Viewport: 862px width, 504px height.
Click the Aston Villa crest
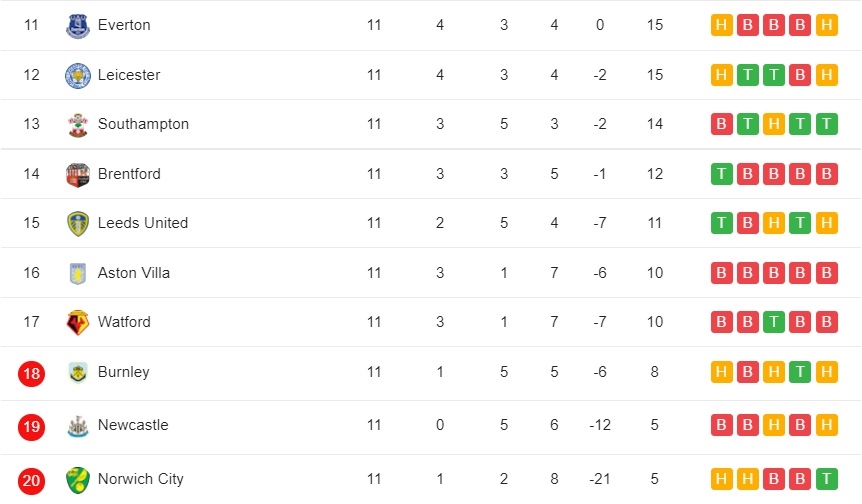pyautogui.click(x=78, y=273)
